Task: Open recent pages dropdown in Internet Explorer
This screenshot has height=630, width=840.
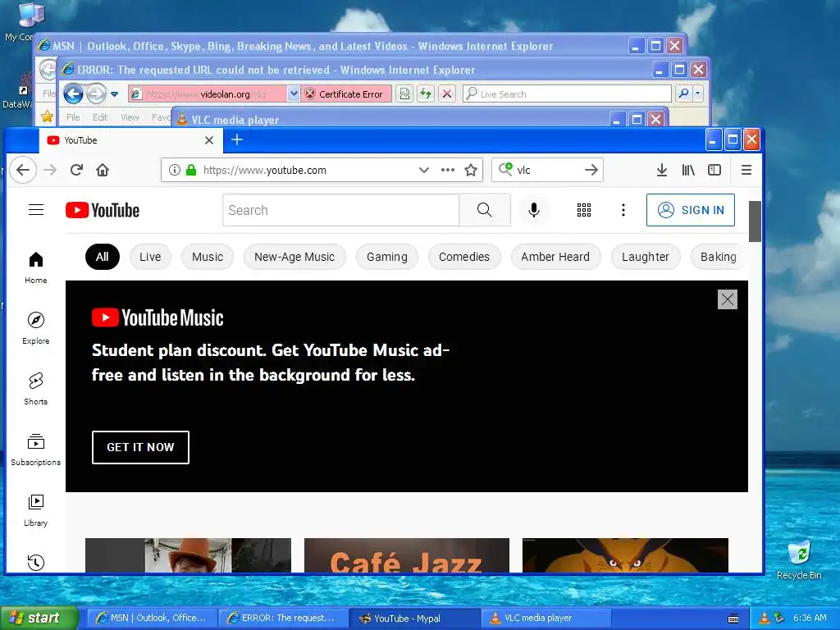Action: click(115, 94)
